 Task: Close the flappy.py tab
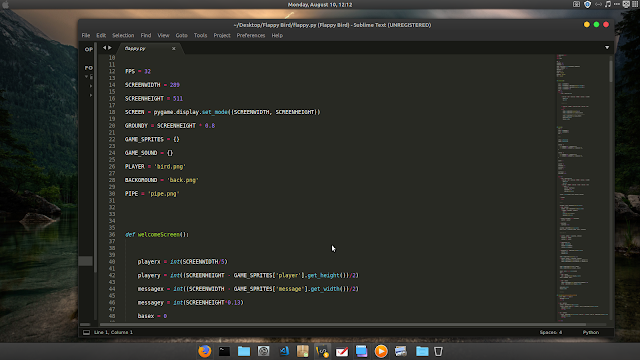pyautogui.click(x=173, y=49)
